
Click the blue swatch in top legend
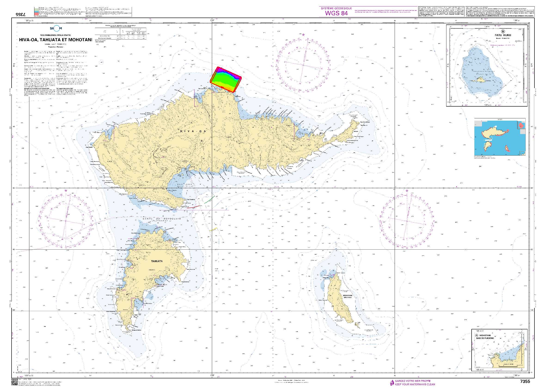pyautogui.click(x=36, y=12)
